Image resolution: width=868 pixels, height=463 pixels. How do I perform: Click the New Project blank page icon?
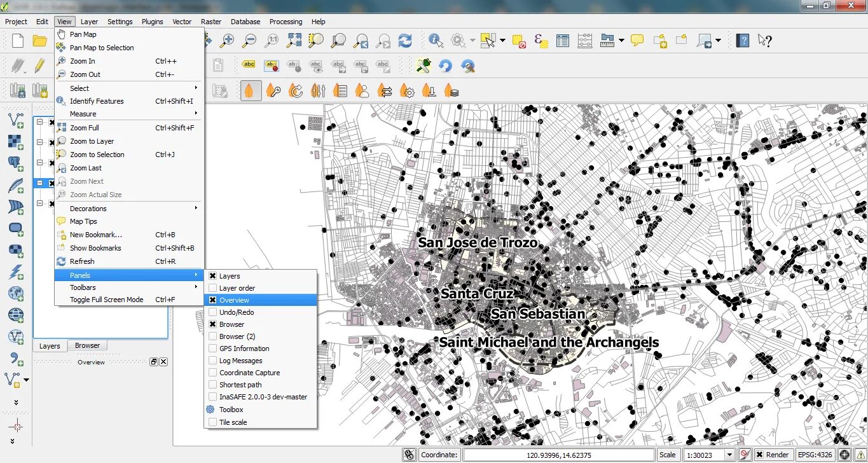point(18,41)
